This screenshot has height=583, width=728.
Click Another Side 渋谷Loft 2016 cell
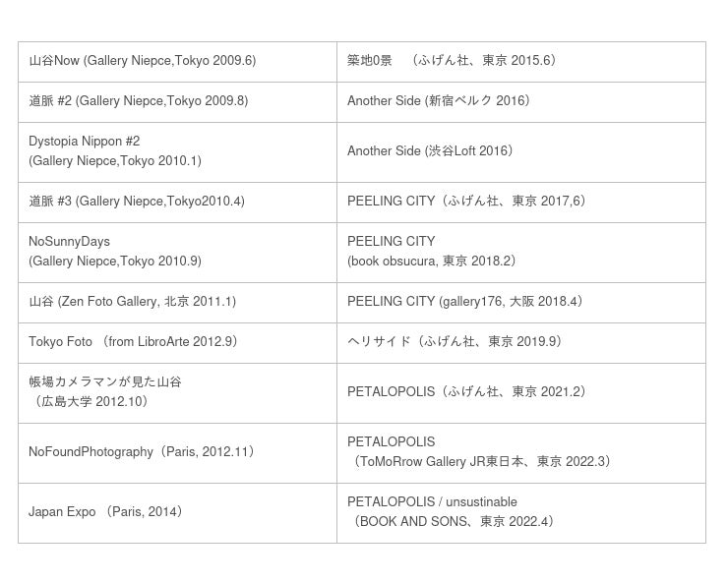(x=431, y=151)
